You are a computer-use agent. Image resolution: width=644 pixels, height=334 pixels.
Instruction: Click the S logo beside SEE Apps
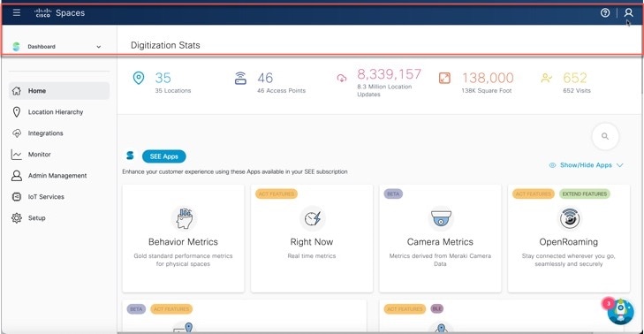[x=130, y=156]
